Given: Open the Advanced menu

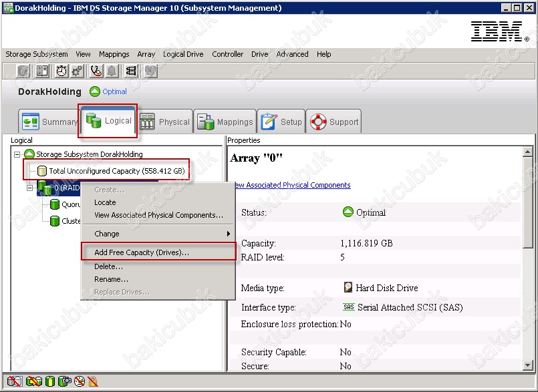Looking at the screenshot, I should tap(292, 54).
